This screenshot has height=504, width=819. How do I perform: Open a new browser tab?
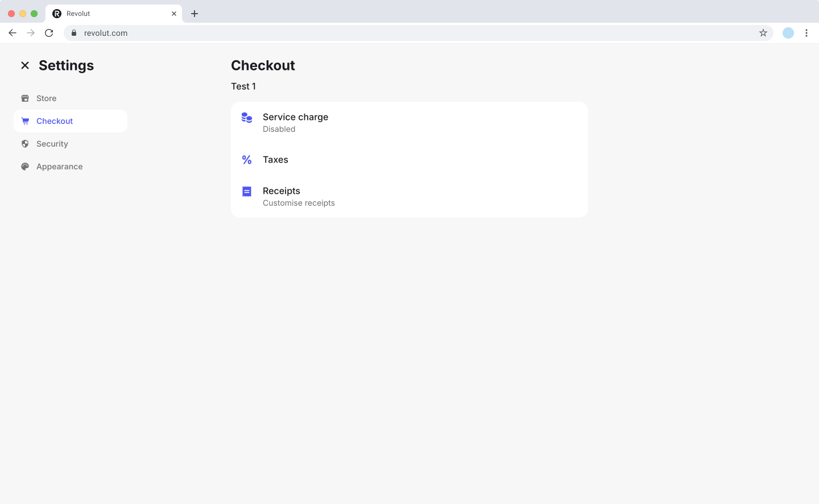click(x=195, y=14)
